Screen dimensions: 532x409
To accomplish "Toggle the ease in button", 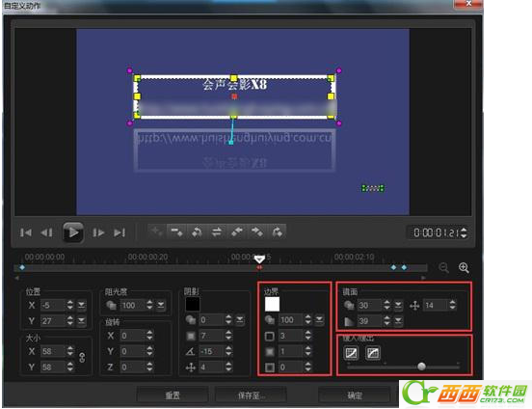I will tap(351, 353).
